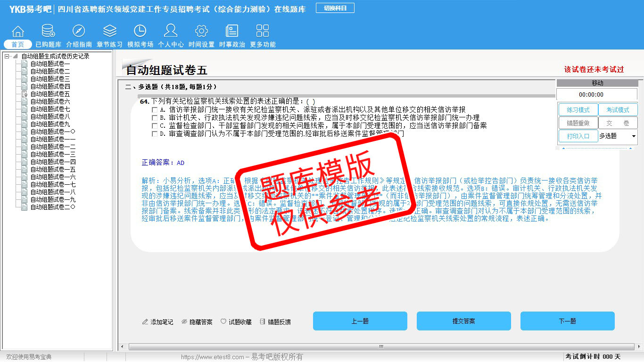Screen dimensions: 644x362
Task: Click the document icon beside 自动组题试卷七
Action: pos(25,109)
